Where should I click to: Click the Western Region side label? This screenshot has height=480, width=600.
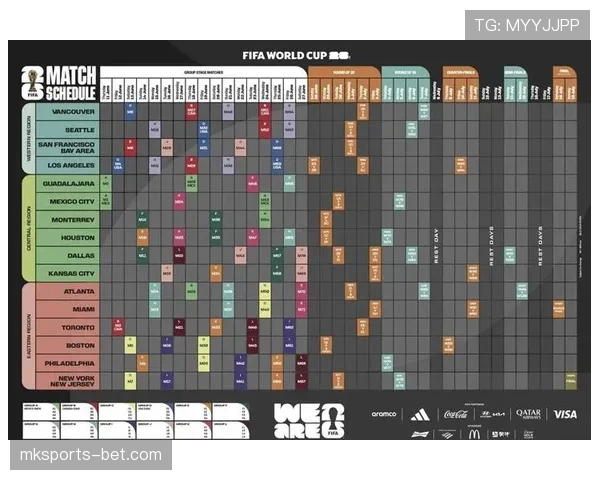[x=28, y=139]
